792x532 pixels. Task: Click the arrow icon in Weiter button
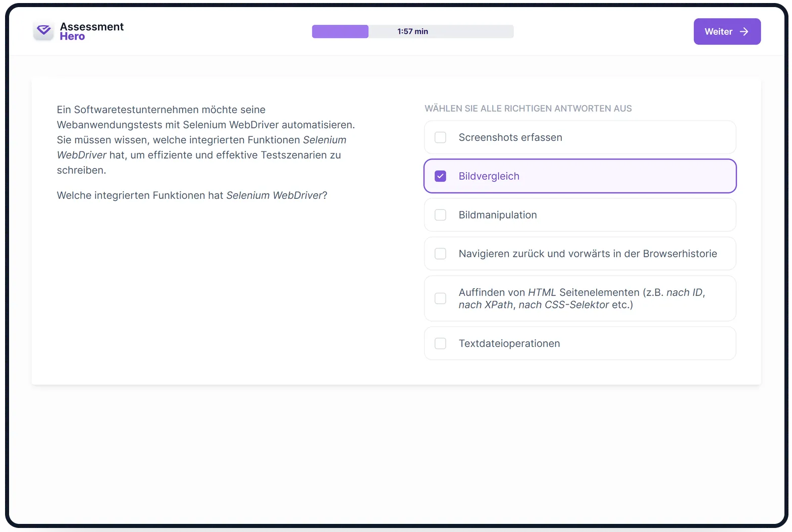[x=744, y=32]
